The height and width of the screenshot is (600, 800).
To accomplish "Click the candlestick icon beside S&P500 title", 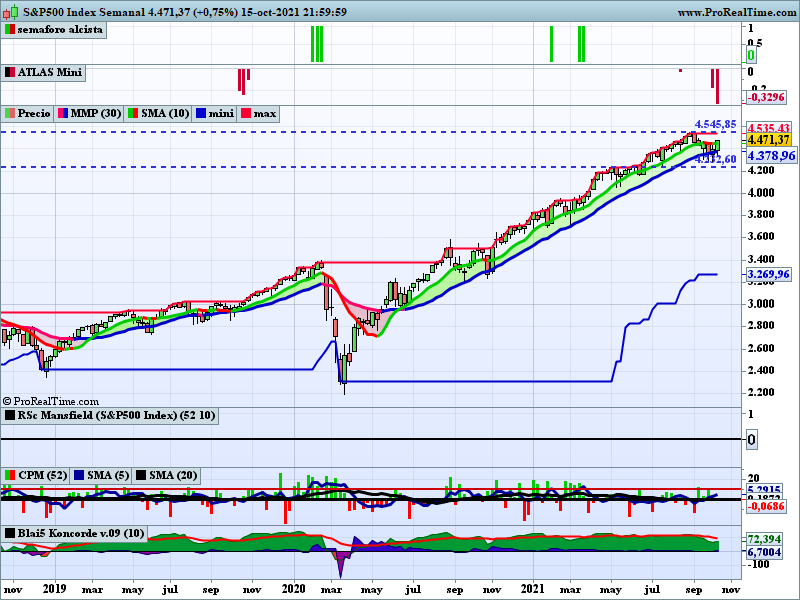I will (x=11, y=12).
